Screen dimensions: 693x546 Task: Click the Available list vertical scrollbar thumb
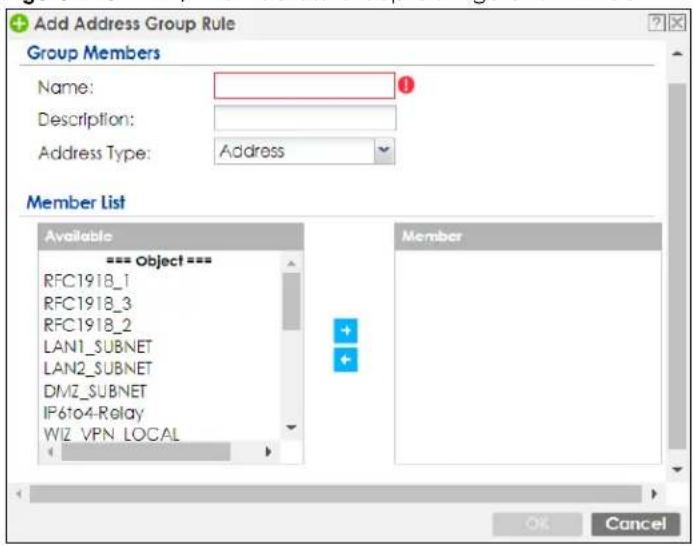[291, 302]
